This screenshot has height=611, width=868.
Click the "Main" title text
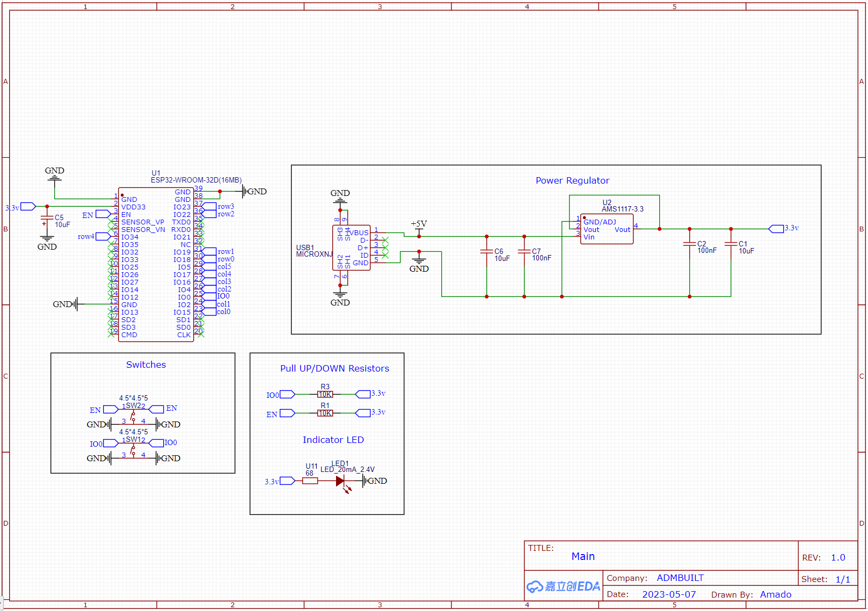pos(583,557)
